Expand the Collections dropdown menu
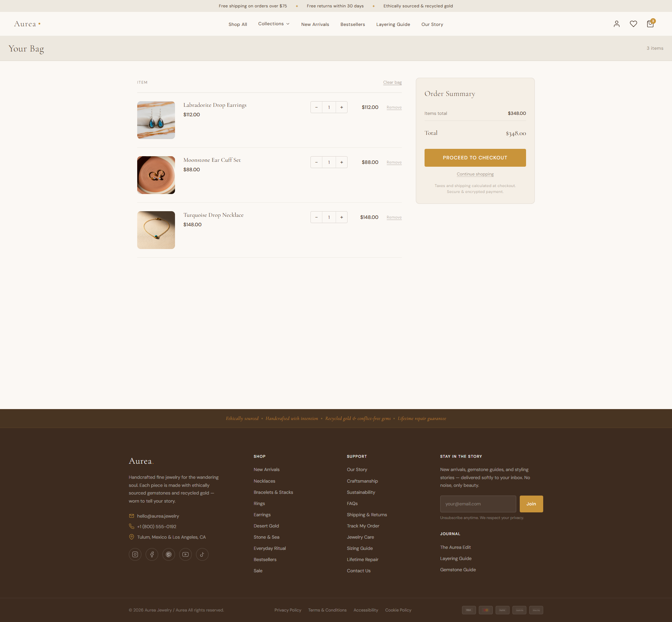 click(274, 24)
